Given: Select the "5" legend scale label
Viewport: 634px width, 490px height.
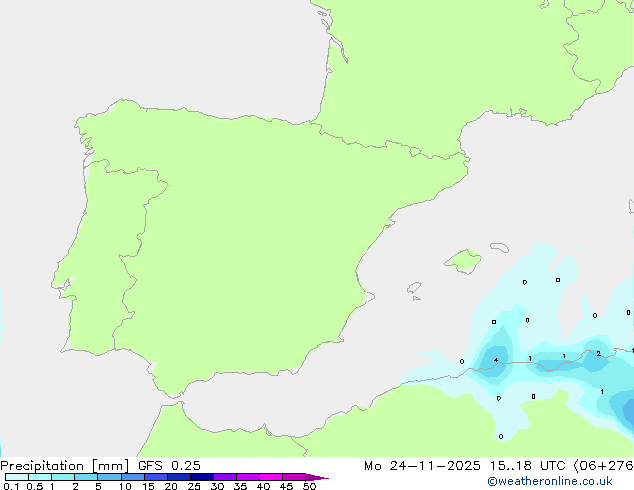Looking at the screenshot, I should coord(98,486).
